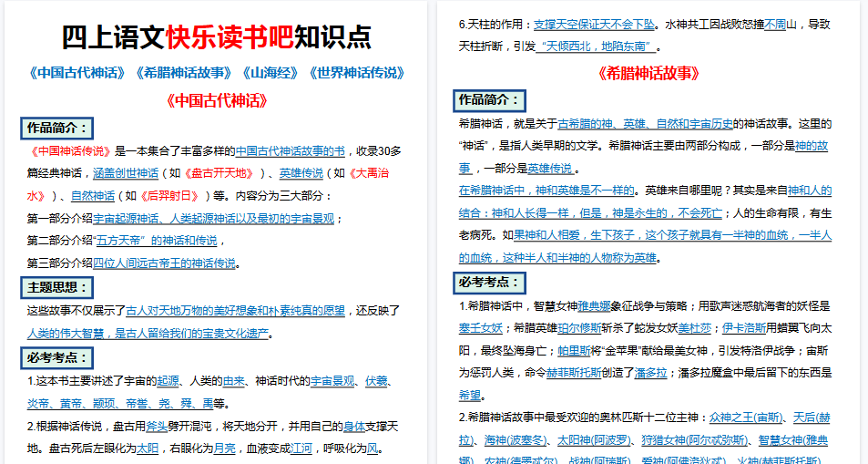Screen dimensions: 868x464
Task: Click underlined 古希腊的神、英雄、自然和宇宙历史
Action: point(646,124)
